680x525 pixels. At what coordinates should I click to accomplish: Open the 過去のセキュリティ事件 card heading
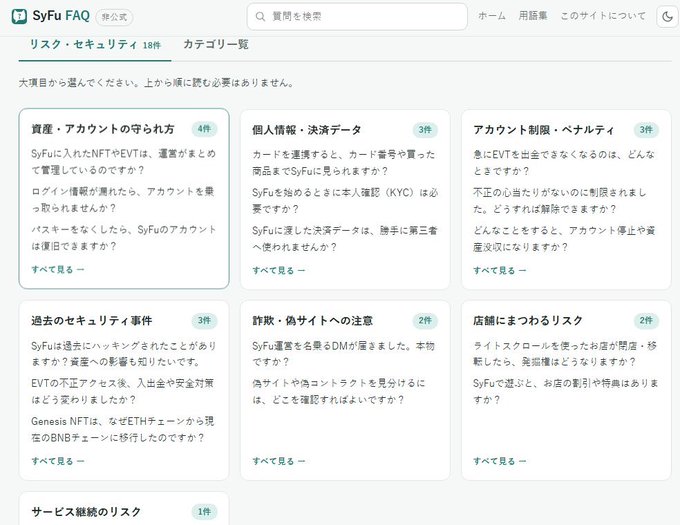[92, 320]
